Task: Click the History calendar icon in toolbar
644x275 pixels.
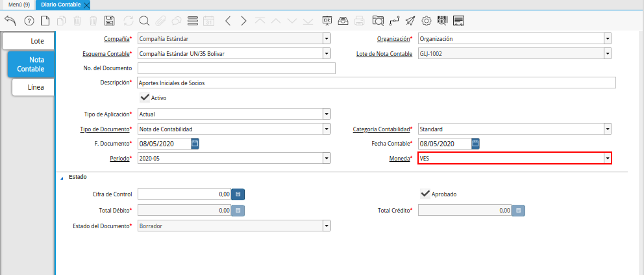Action: (208, 21)
